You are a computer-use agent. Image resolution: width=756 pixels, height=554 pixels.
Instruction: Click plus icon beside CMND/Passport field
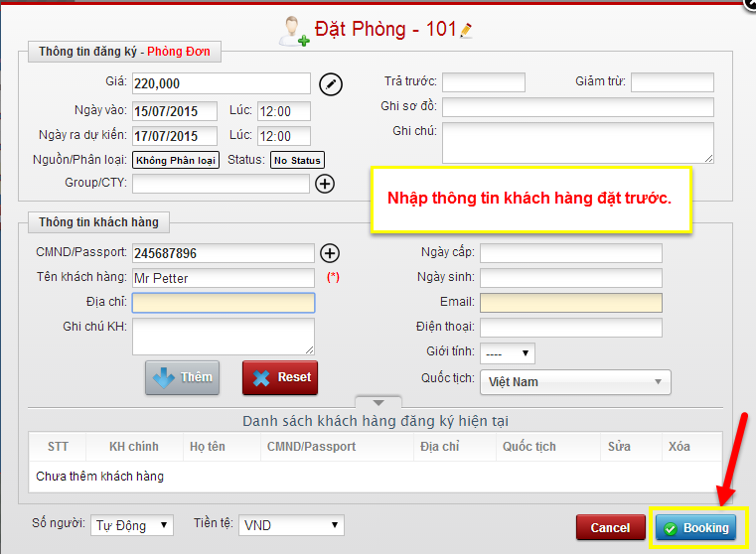(330, 254)
